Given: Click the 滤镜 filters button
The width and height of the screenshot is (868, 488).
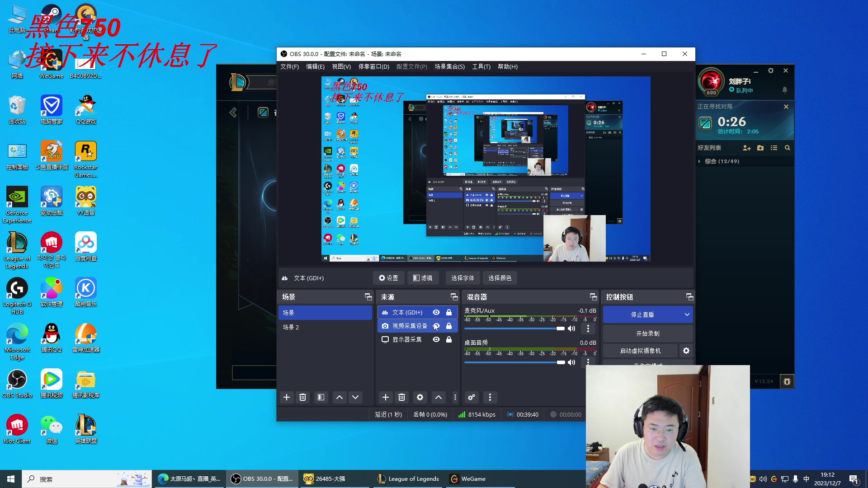Looking at the screenshot, I should (423, 278).
